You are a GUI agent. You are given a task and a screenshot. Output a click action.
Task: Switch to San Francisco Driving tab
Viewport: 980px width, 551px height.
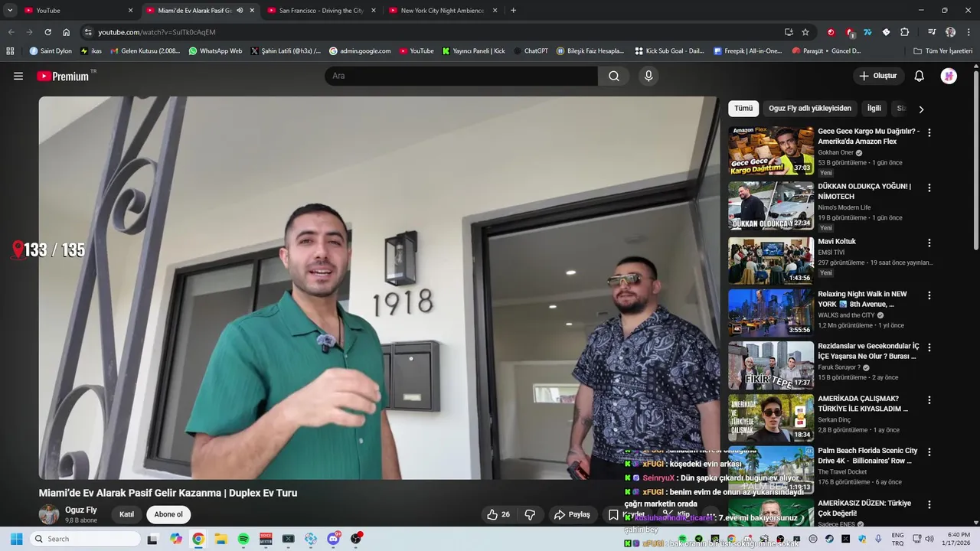(321, 11)
